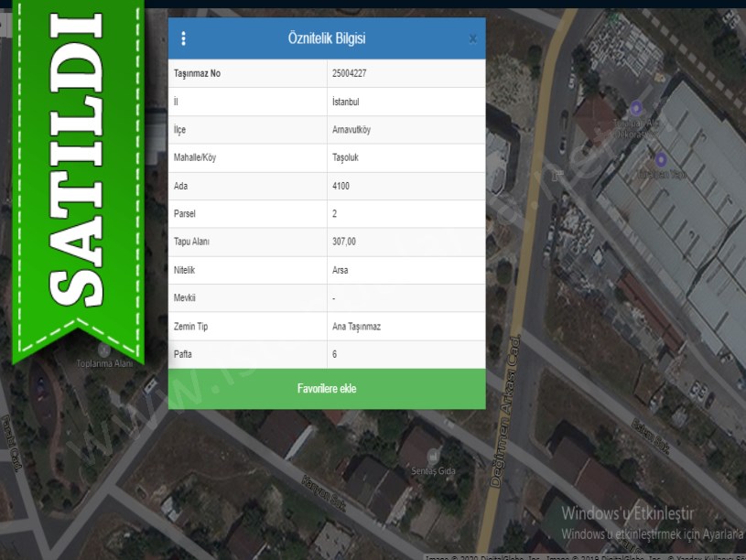Click the Turalpan Alçı Dekorasyon marker
Screen dimensions: 746x560
pyautogui.click(x=635, y=108)
